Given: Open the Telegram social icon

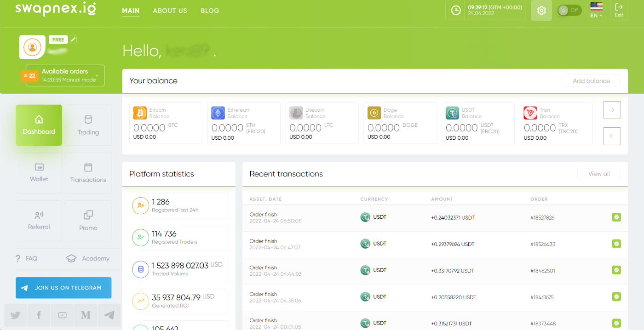Looking at the screenshot, I should coord(109,315).
